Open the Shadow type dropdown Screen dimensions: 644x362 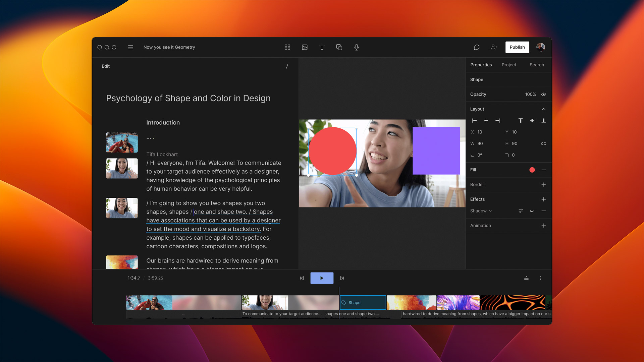coord(490,211)
